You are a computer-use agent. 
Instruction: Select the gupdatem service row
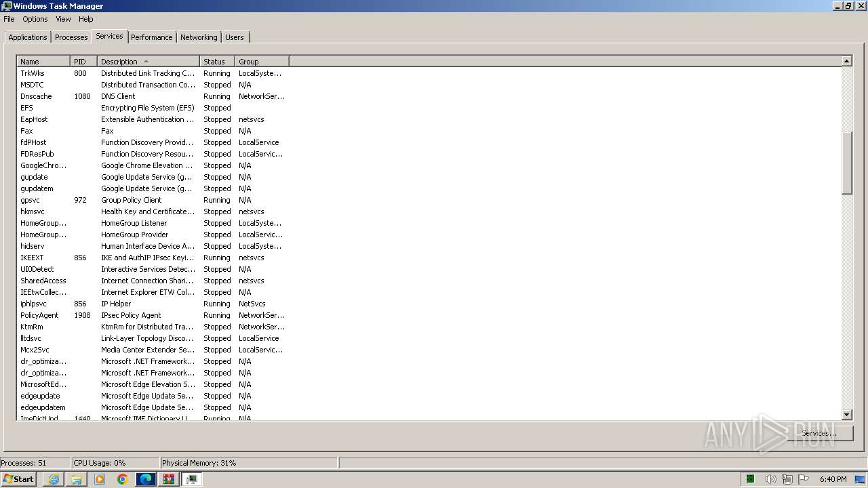(x=429, y=188)
